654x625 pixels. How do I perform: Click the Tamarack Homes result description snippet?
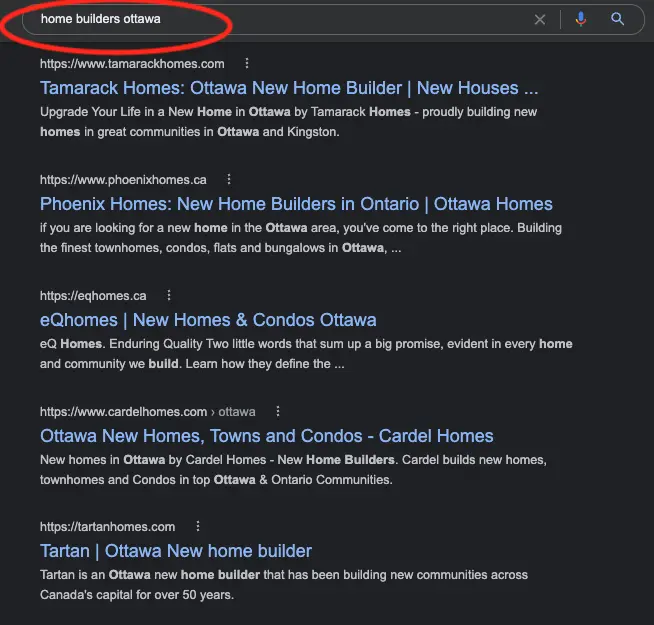coord(290,122)
